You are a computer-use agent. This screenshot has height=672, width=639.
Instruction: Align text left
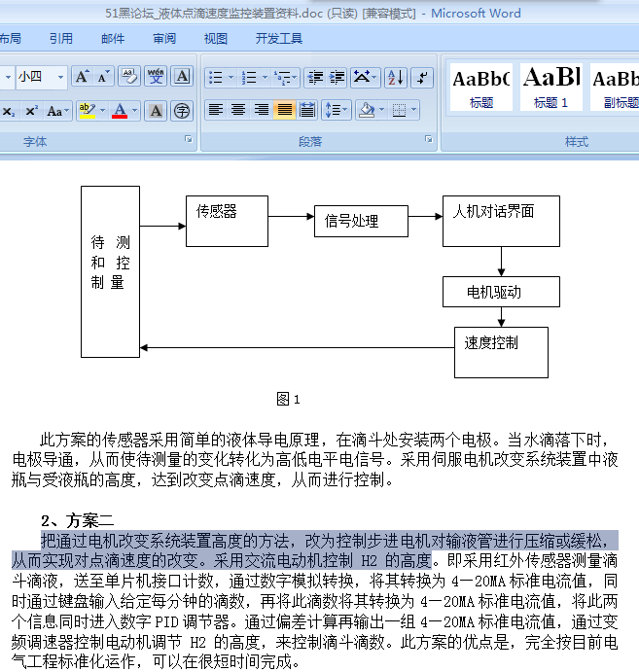216,110
